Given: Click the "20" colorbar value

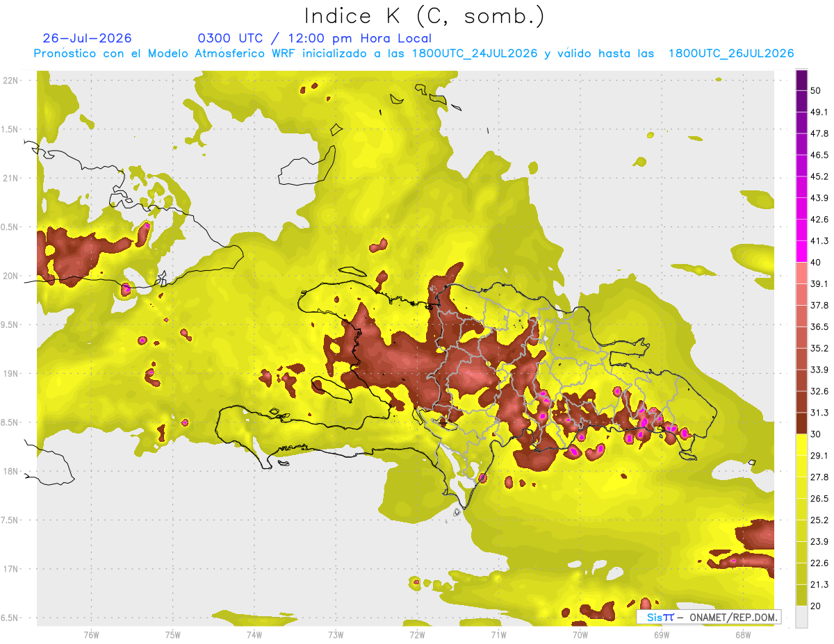Looking at the screenshot, I should click(x=817, y=606).
